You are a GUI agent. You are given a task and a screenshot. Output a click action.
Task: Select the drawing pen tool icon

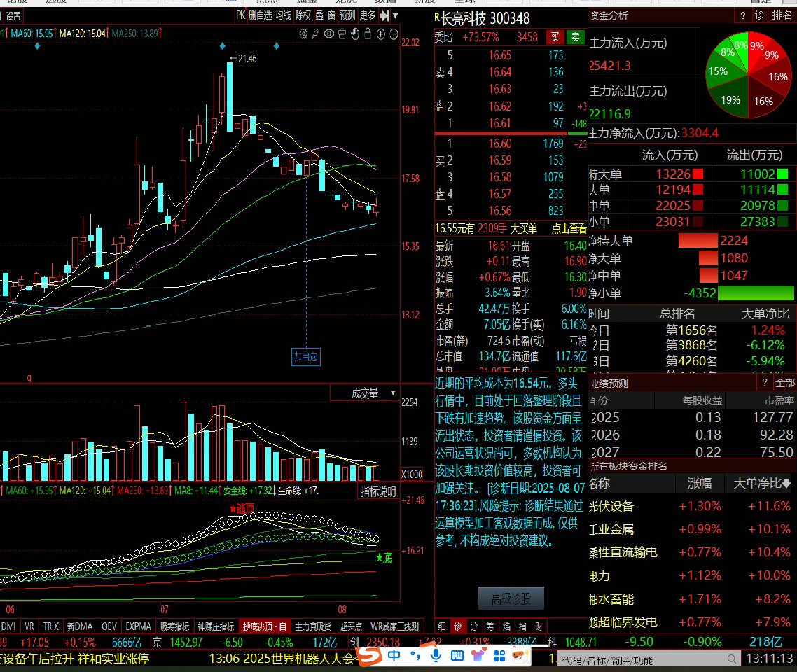[316, 34]
